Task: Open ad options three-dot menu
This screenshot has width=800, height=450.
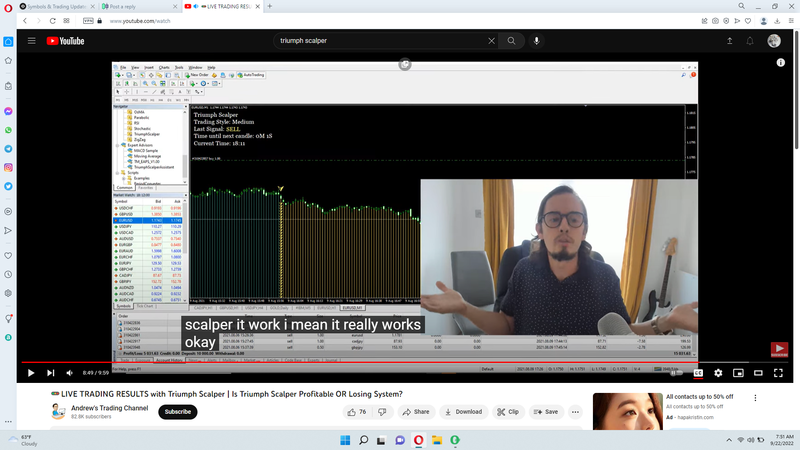Action: tap(755, 398)
